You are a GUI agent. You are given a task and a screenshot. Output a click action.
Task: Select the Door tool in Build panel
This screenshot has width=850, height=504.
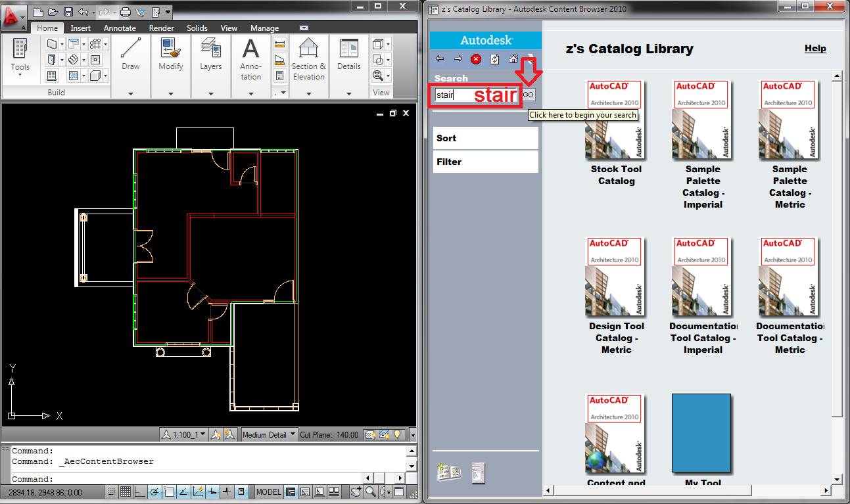52,60
